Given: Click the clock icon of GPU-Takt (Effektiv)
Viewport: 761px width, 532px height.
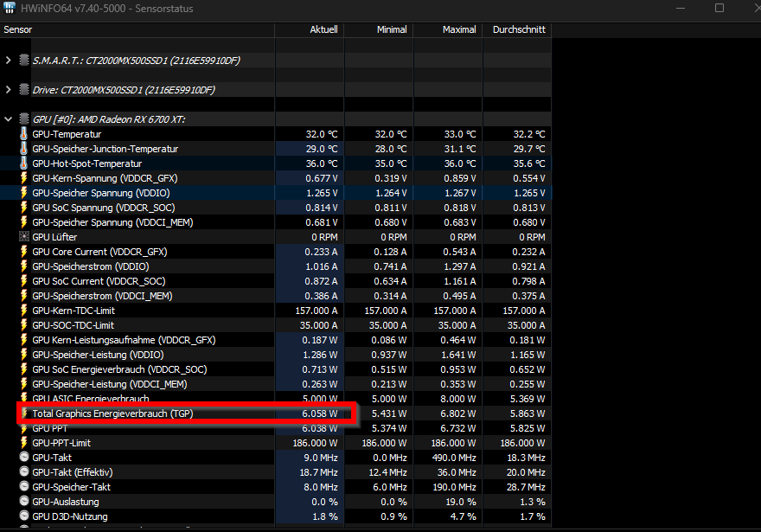Looking at the screenshot, I should pos(24,471).
